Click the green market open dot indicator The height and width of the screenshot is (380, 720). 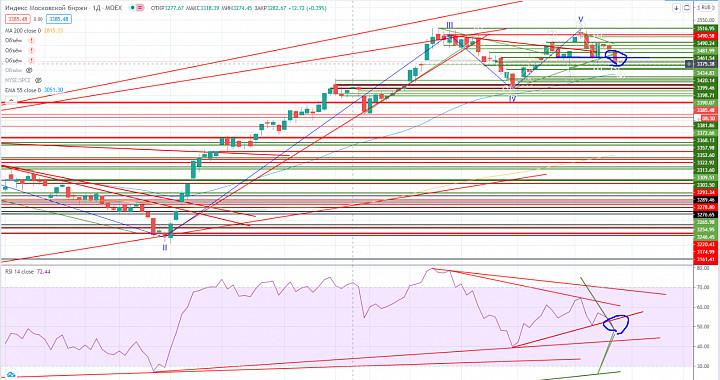coord(132,8)
